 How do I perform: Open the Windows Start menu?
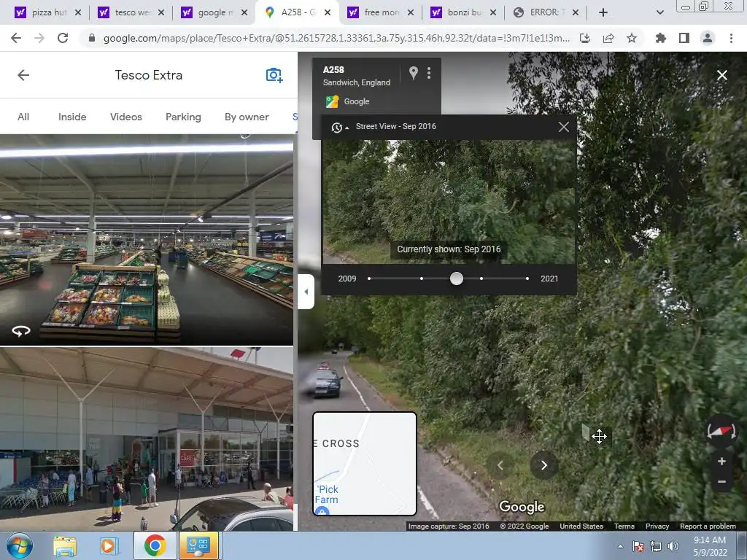19,545
